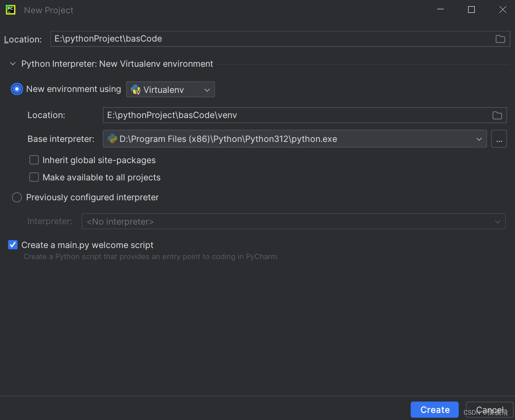515x420 pixels.
Task: Click the PyCharm logo in the title bar
Action: click(11, 10)
